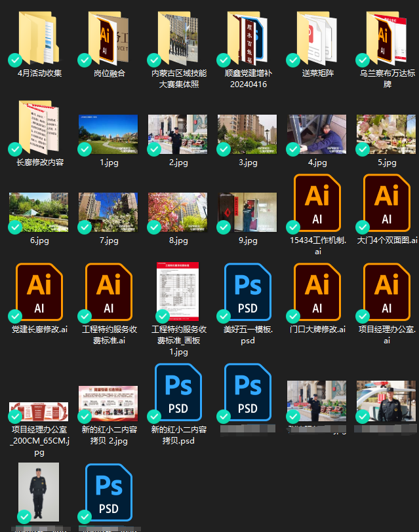Open the 9.jpg image thumbnail
The height and width of the screenshot is (532, 419).
coord(247,213)
